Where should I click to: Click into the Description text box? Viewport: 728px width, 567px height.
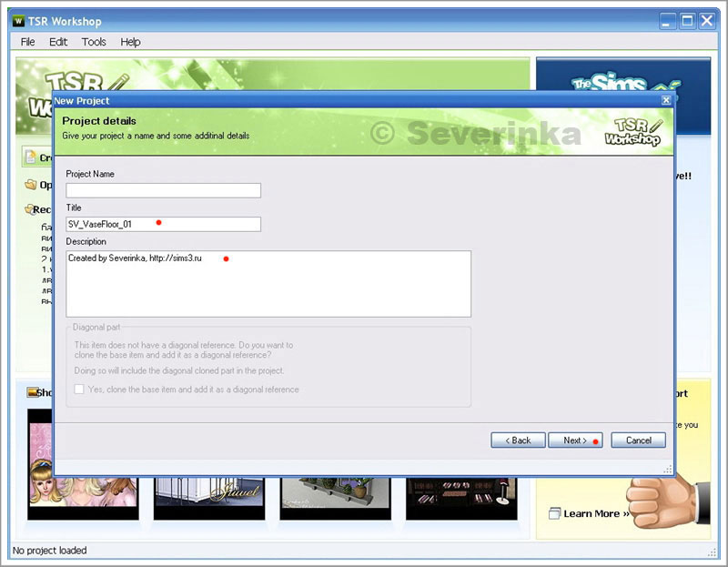[268, 284]
